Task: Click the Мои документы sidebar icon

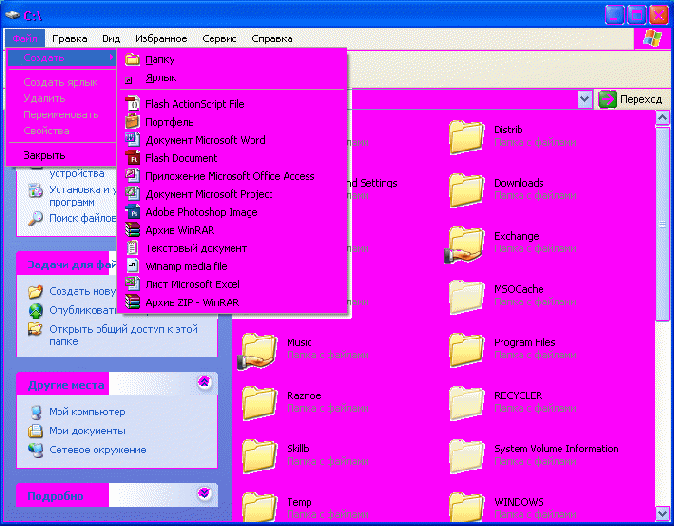Action: pyautogui.click(x=35, y=431)
